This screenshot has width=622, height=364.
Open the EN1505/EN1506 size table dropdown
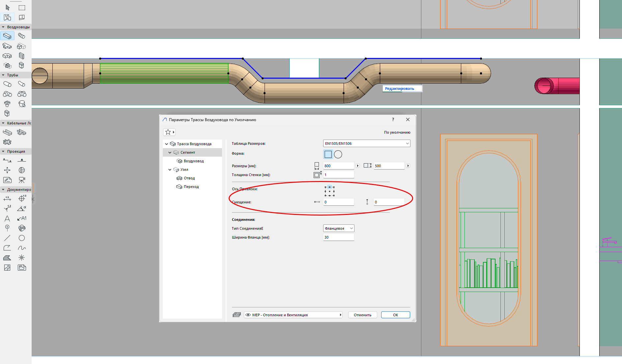(x=366, y=143)
